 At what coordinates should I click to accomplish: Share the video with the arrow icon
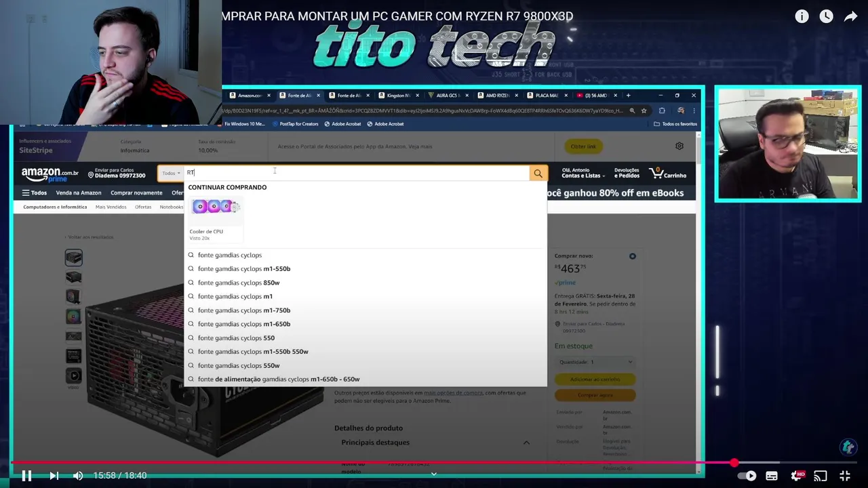(850, 16)
